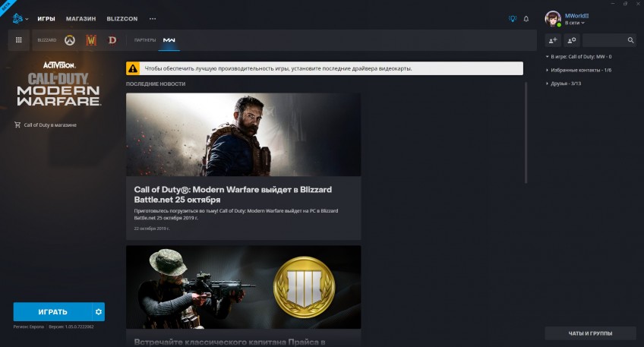Click the shopping cart icon
This screenshot has width=644, height=347.
click(17, 125)
